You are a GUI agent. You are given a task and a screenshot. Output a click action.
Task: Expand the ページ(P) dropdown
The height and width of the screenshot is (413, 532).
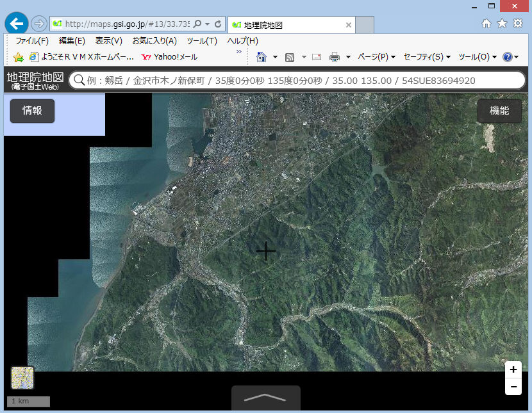376,57
